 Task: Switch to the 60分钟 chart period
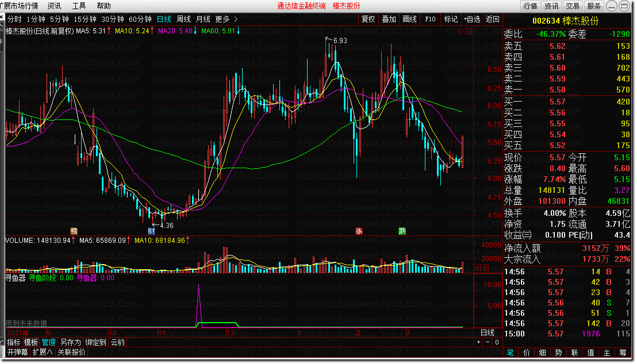(140, 19)
